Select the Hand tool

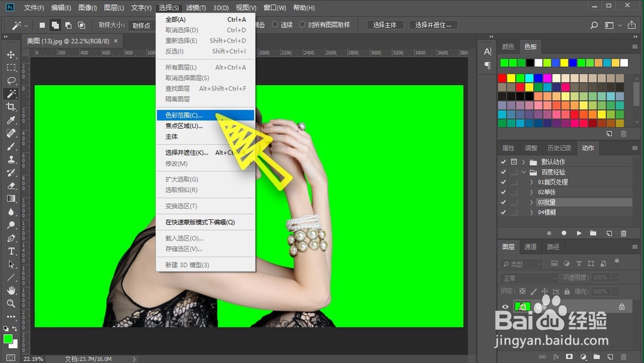point(11,290)
